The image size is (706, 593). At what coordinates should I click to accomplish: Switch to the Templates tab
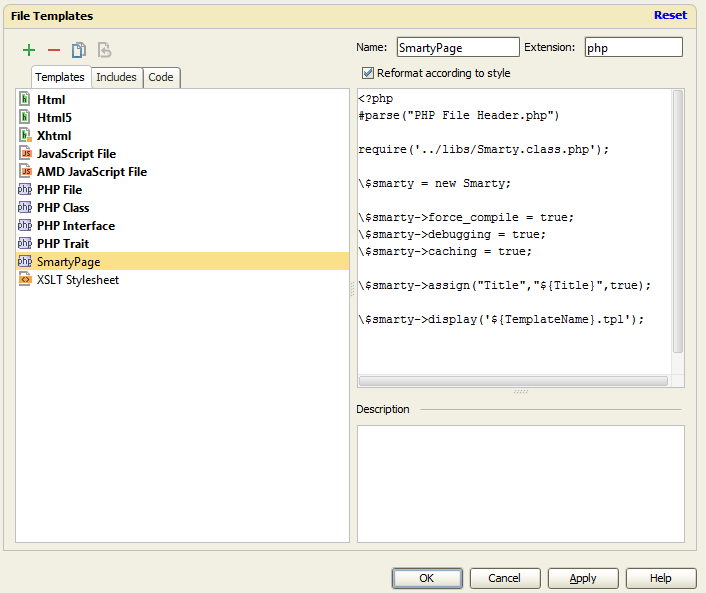click(x=60, y=77)
